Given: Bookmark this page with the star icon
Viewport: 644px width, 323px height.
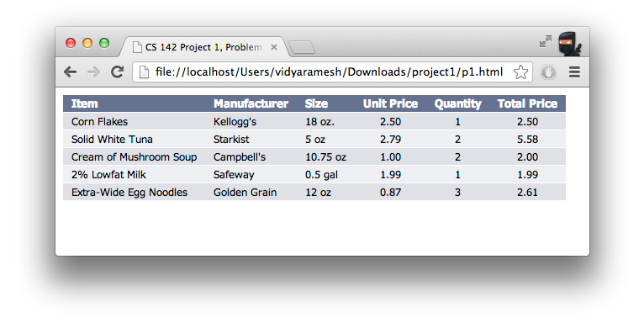Looking at the screenshot, I should click(x=520, y=72).
